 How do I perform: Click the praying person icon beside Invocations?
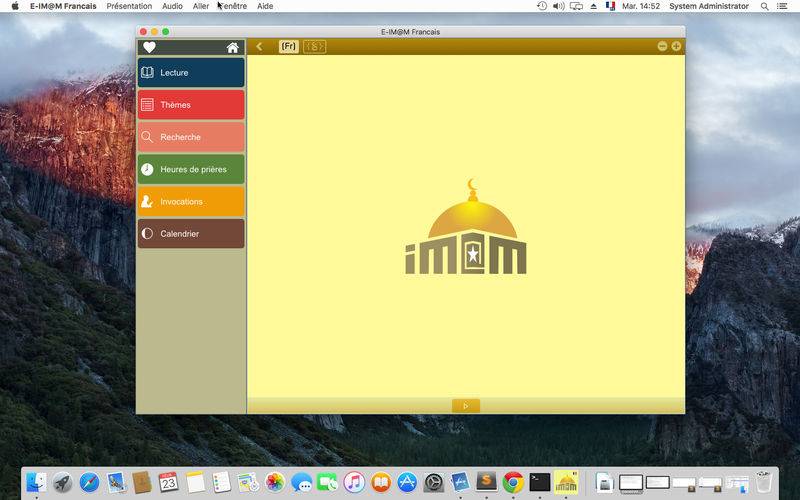(147, 201)
